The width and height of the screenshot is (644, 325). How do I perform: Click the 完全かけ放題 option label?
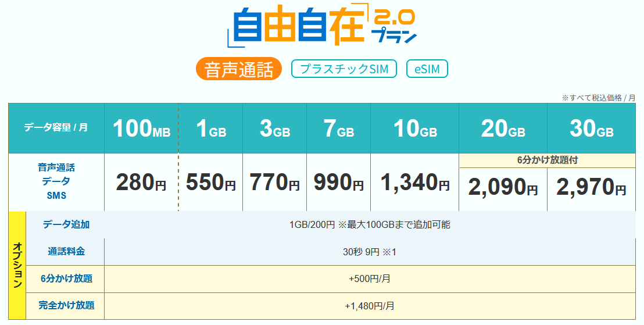coord(65,306)
